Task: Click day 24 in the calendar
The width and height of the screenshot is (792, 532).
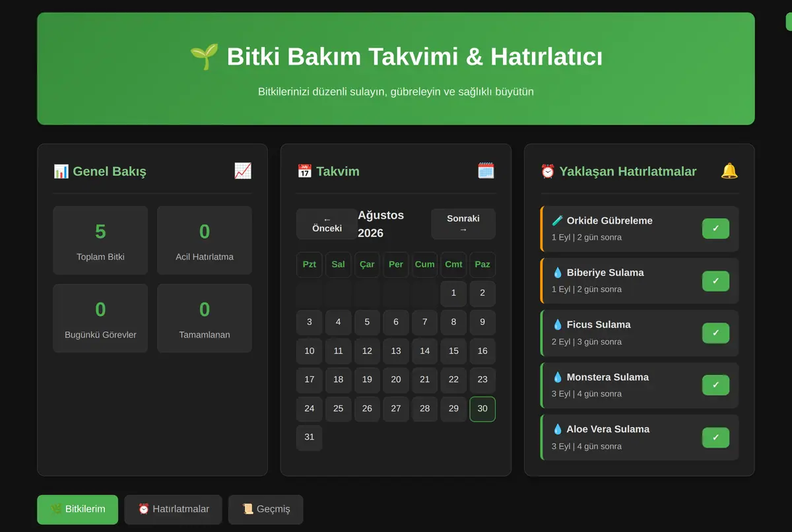Action: tap(310, 409)
